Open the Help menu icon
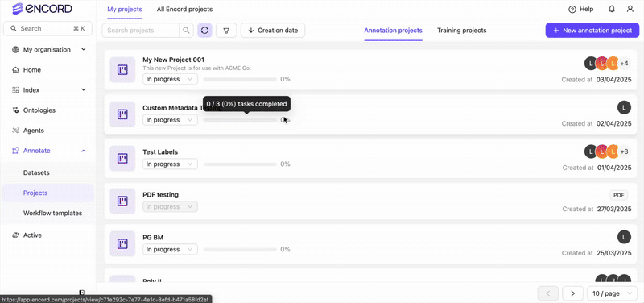This screenshot has width=644, height=303. coord(572,9)
